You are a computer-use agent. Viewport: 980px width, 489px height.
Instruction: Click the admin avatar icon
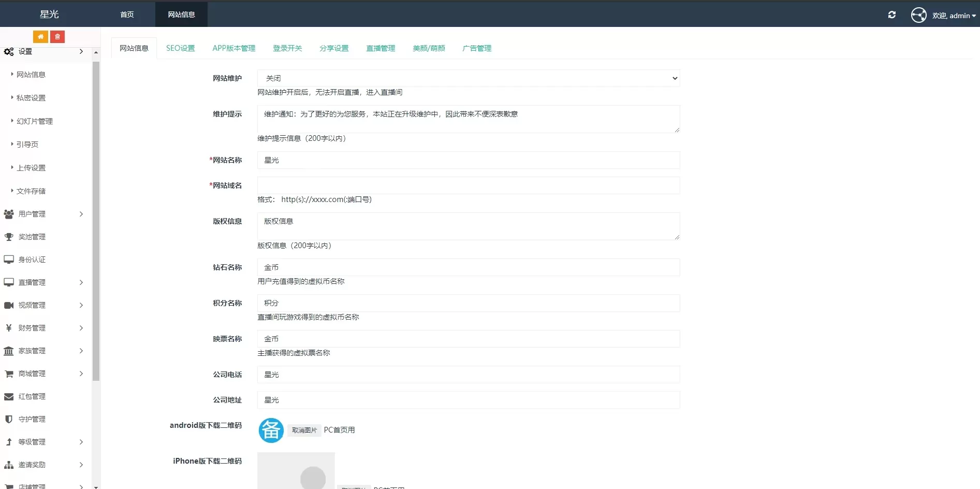point(918,16)
